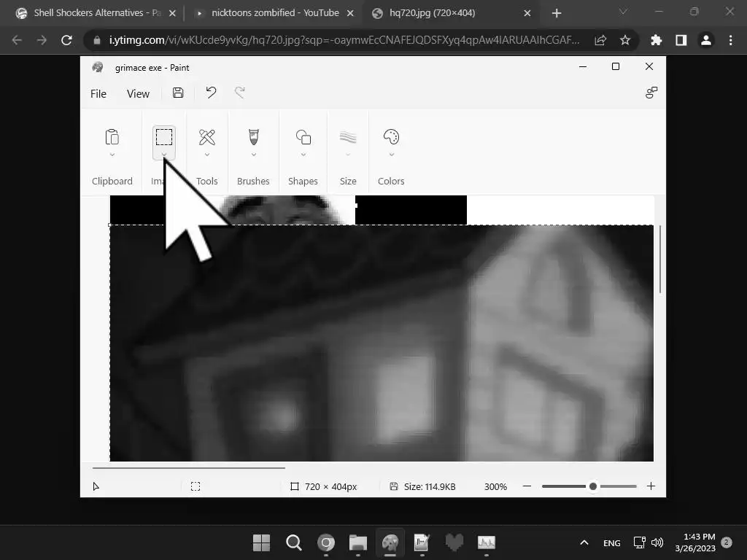Click the Chrome address bar URL

click(344, 41)
